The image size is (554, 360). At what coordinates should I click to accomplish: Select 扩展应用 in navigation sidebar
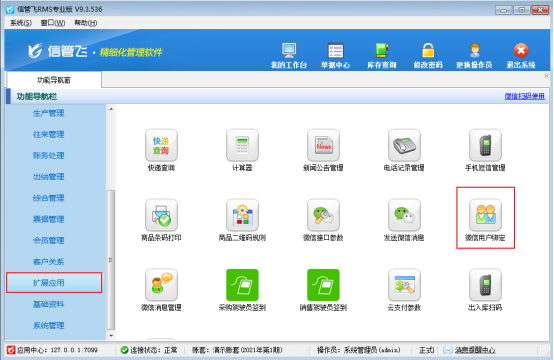tap(54, 283)
